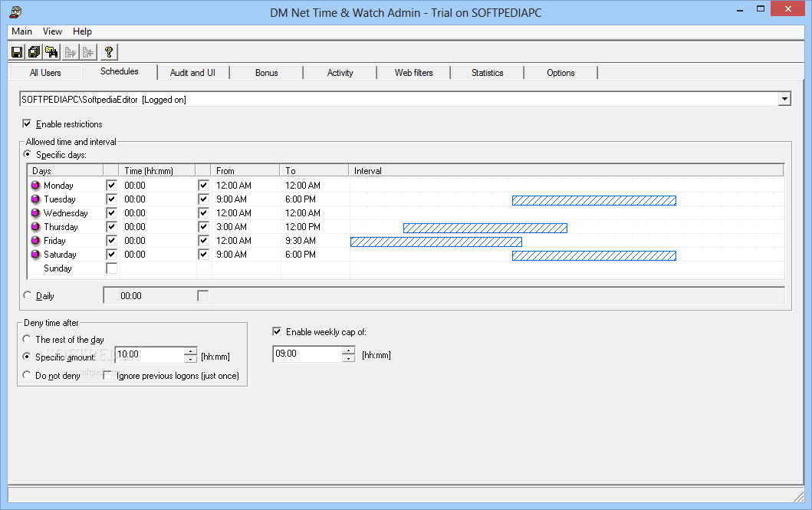Check the Sunday time checkbox
The height and width of the screenshot is (510, 812).
(x=111, y=268)
